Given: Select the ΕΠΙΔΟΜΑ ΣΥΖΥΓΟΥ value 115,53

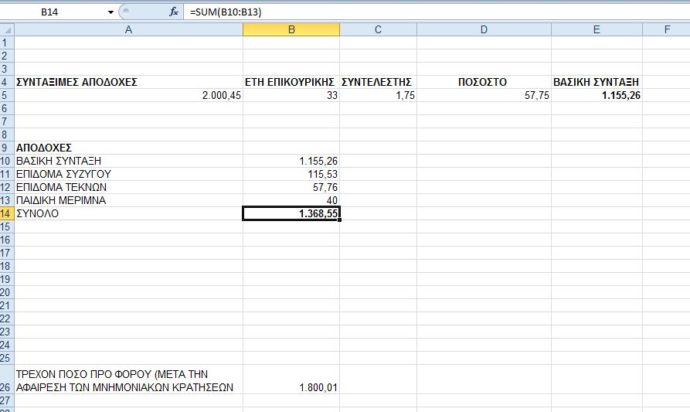Looking at the screenshot, I should (x=291, y=174).
